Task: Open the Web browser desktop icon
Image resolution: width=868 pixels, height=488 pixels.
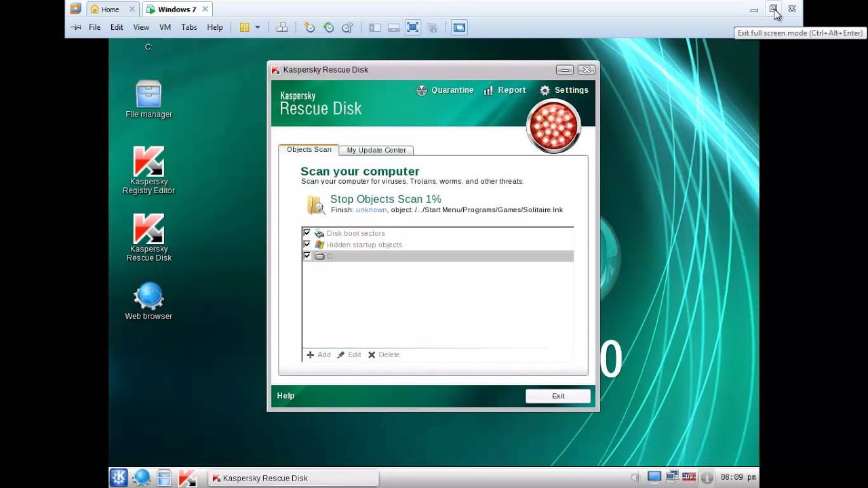Action: [149, 302]
